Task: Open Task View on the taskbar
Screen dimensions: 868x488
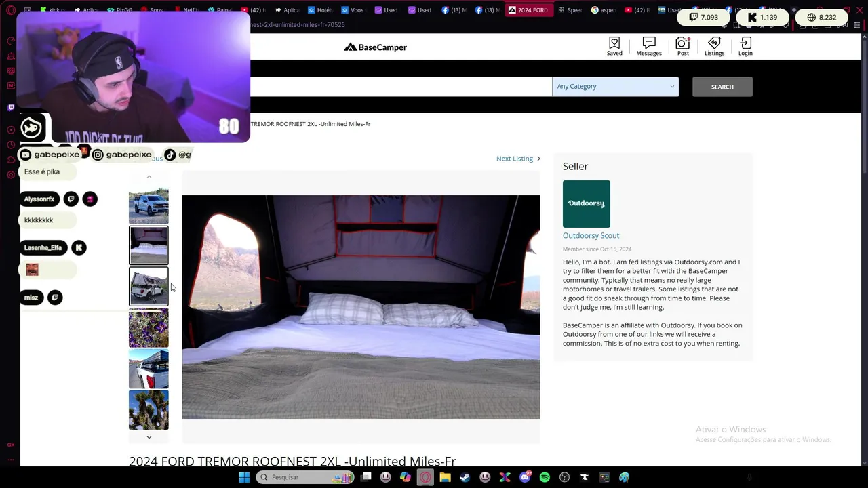Action: (x=366, y=477)
